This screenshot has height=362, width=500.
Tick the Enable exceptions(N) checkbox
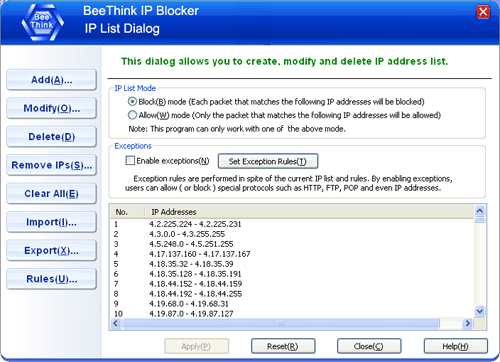tap(130, 161)
